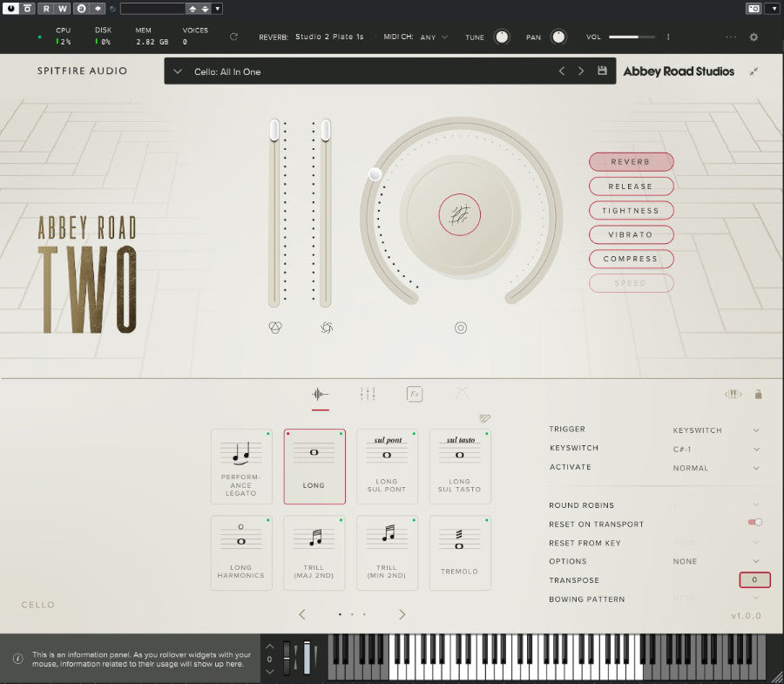The width and height of the screenshot is (784, 684).
Task: Load previous host preset with up arrow
Action: point(193,9)
